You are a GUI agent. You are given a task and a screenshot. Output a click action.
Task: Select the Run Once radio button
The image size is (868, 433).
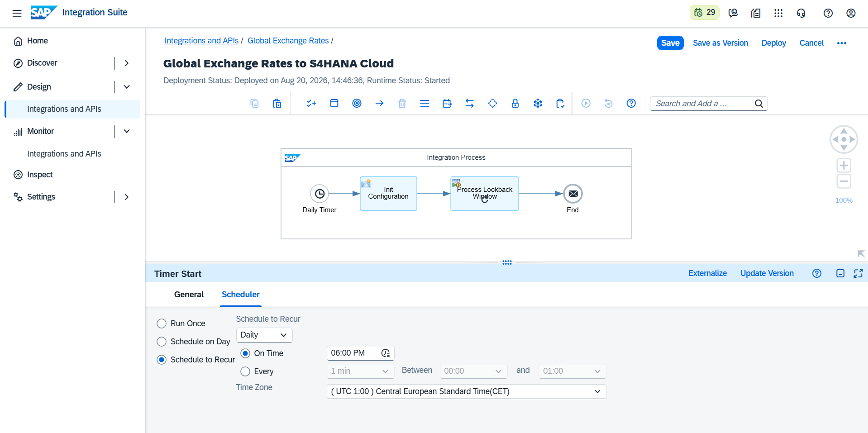tap(162, 324)
